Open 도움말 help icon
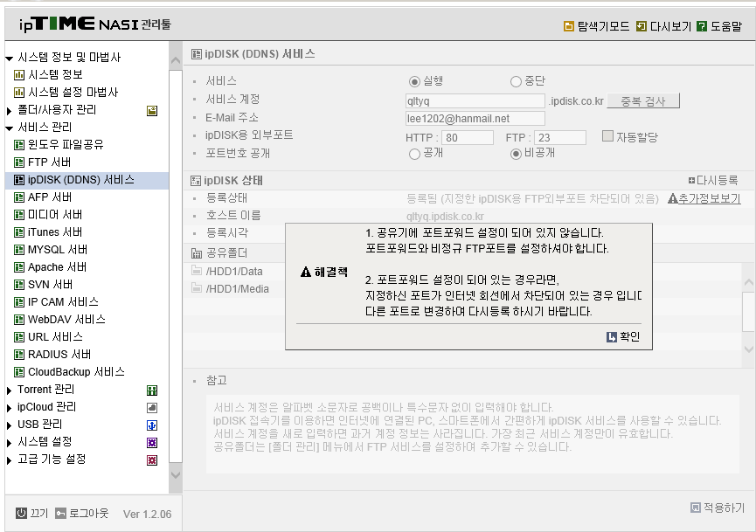 pos(702,26)
